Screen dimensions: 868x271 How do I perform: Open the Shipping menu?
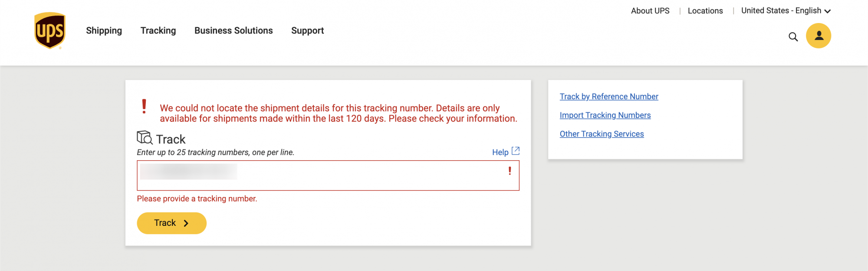point(104,31)
